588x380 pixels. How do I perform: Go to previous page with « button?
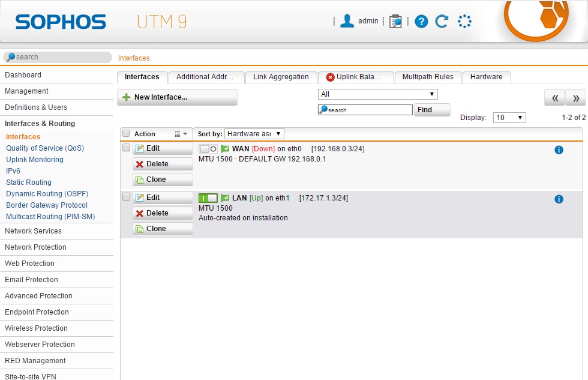[x=555, y=98]
